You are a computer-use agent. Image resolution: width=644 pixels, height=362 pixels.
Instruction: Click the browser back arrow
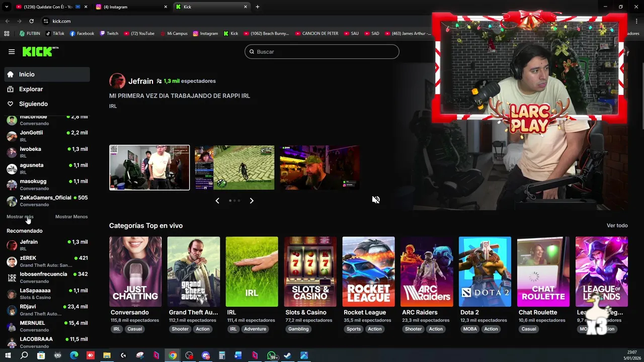coord(7,21)
